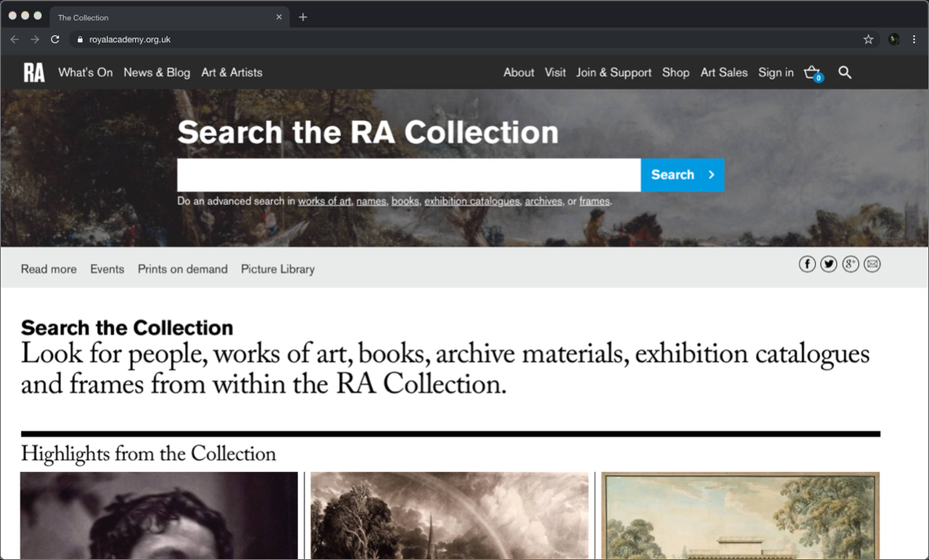Click Read more link
This screenshot has width=929, height=560.
(x=49, y=269)
